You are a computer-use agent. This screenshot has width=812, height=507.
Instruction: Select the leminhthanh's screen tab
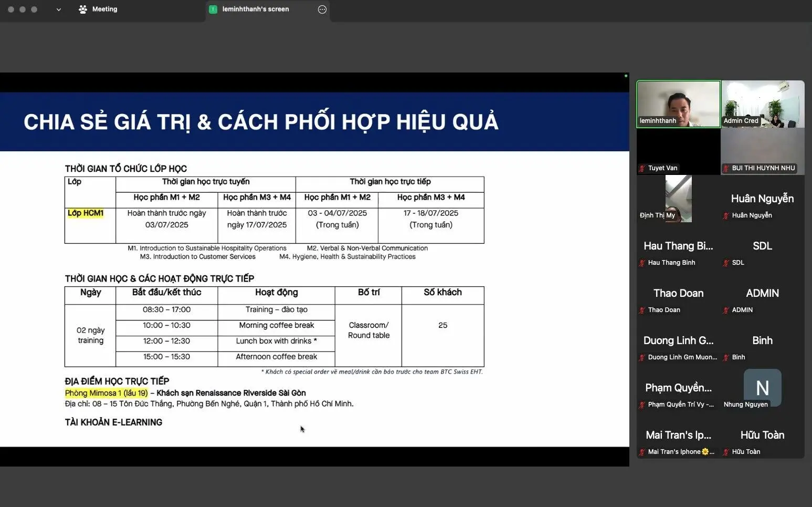[256, 9]
